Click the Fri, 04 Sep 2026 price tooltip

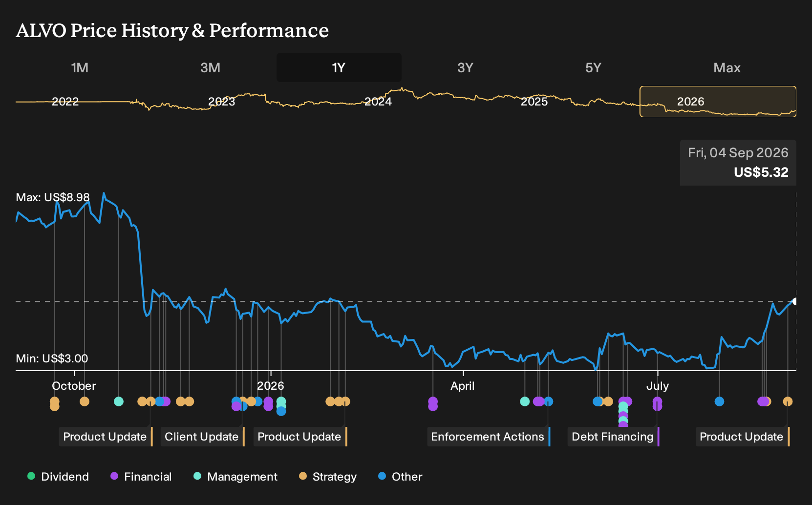click(x=738, y=163)
